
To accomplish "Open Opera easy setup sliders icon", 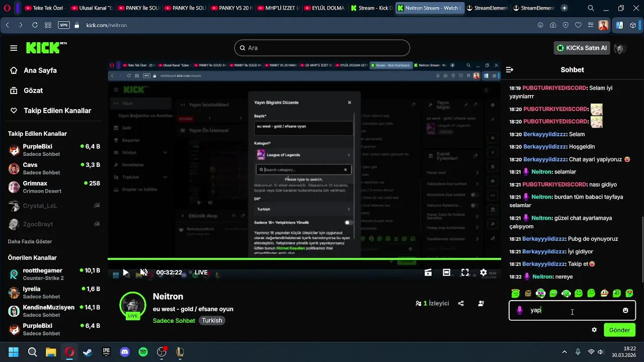I will tap(591, 25).
